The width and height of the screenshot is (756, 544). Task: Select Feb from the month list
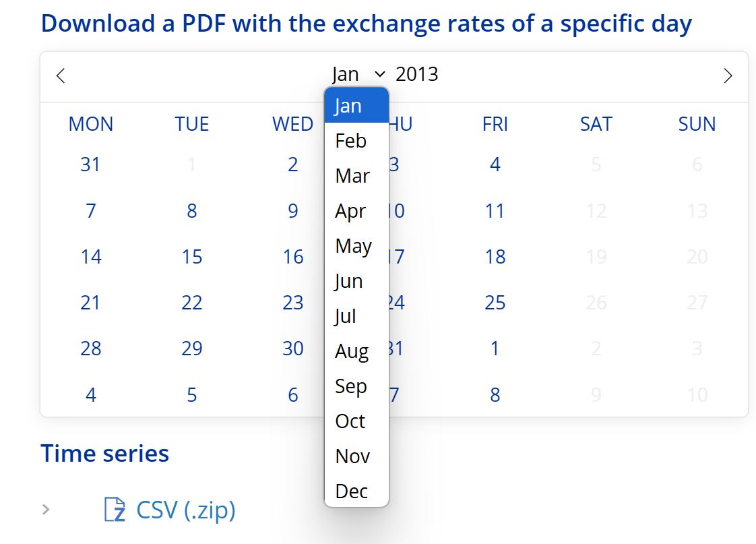click(350, 141)
